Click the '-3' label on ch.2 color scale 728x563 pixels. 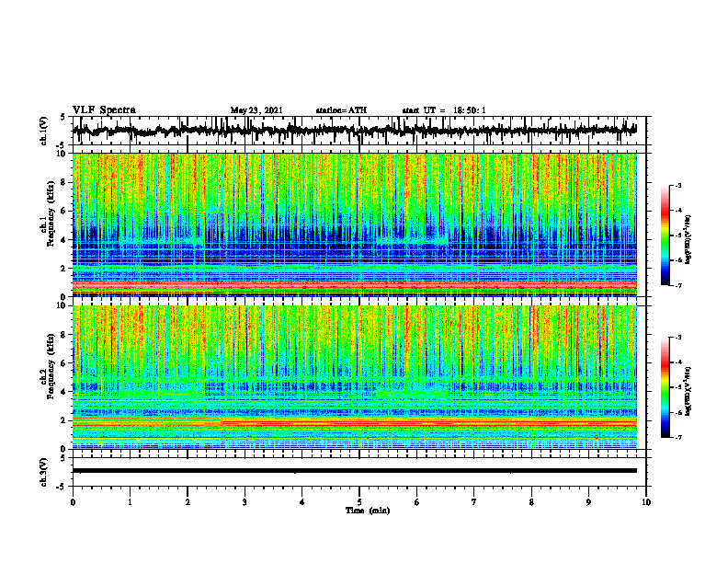tap(677, 338)
